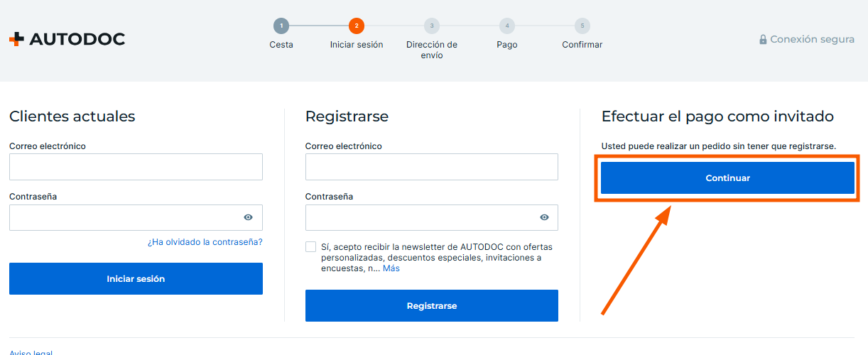The width and height of the screenshot is (868, 355).
Task: Focus the existing customer email field
Action: click(136, 167)
